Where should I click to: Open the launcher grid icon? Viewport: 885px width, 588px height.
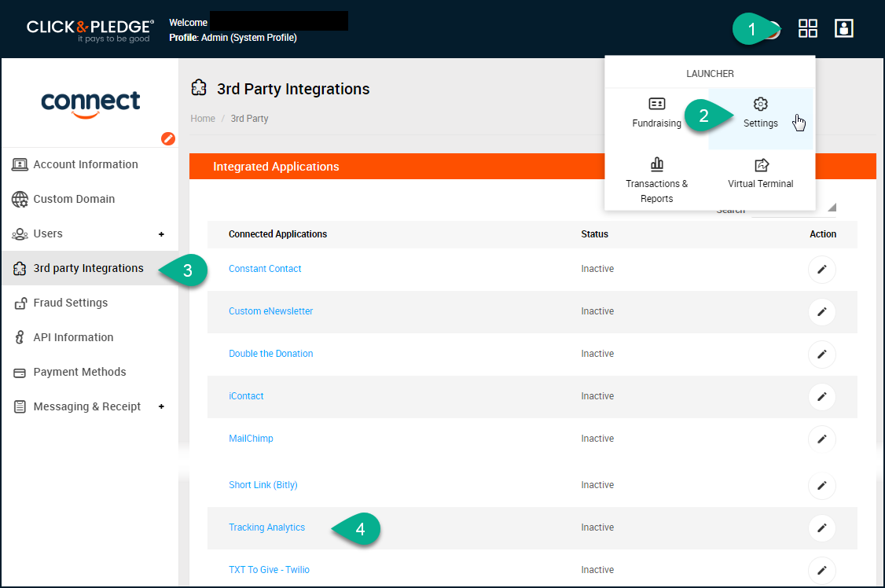tap(808, 28)
